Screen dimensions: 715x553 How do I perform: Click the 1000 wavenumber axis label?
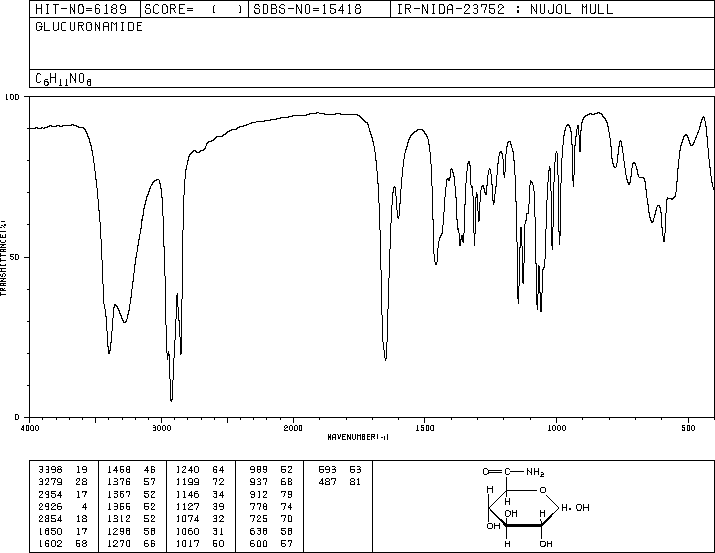pyautogui.click(x=556, y=428)
